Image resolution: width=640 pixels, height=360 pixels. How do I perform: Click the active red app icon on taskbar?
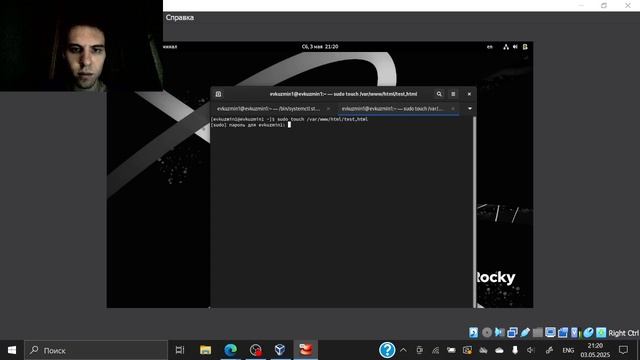point(305,350)
